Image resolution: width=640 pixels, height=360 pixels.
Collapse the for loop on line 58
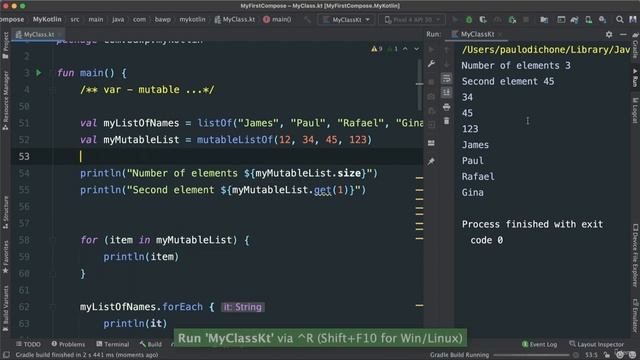(53, 240)
